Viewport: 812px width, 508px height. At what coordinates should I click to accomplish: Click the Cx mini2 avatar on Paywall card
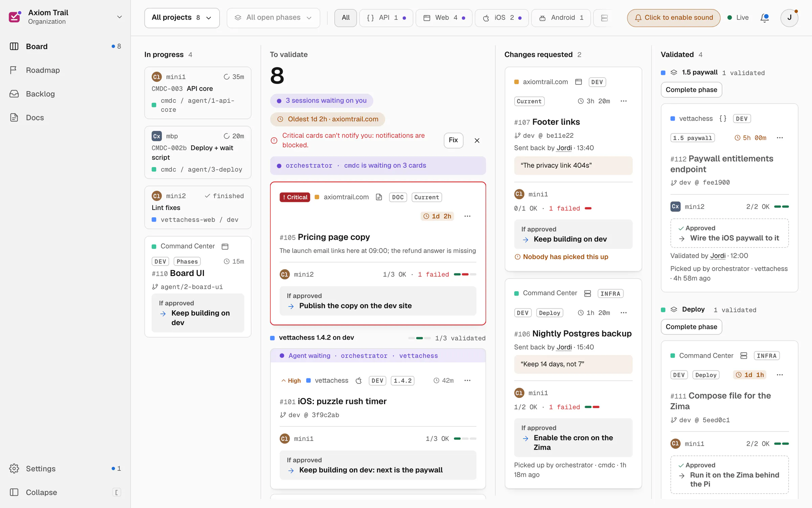pyautogui.click(x=675, y=207)
